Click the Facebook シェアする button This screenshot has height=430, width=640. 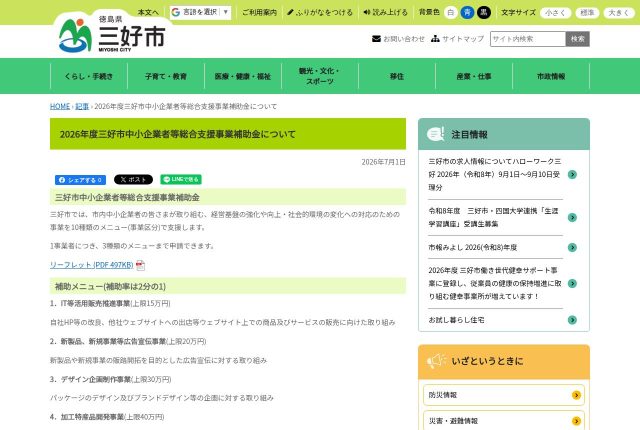(80, 180)
